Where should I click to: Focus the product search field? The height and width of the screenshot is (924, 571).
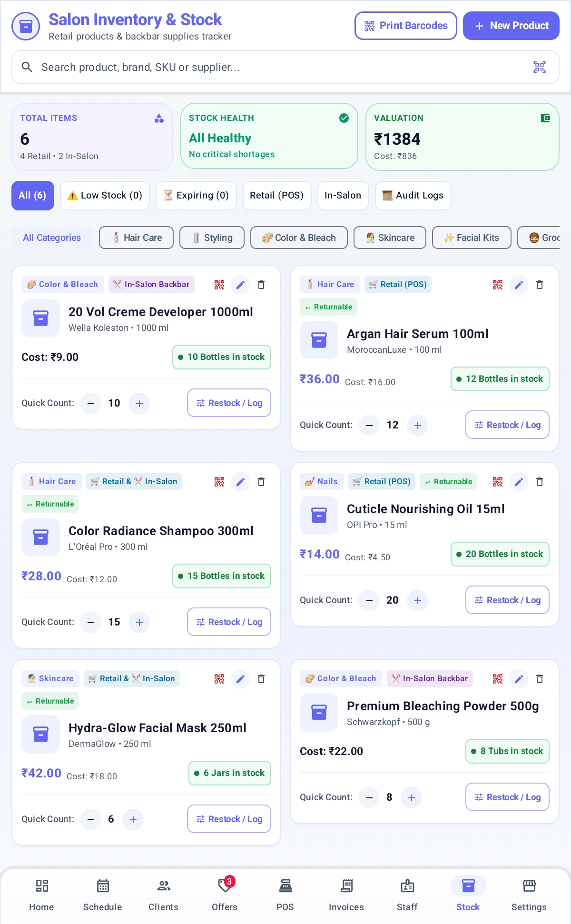coord(285,67)
